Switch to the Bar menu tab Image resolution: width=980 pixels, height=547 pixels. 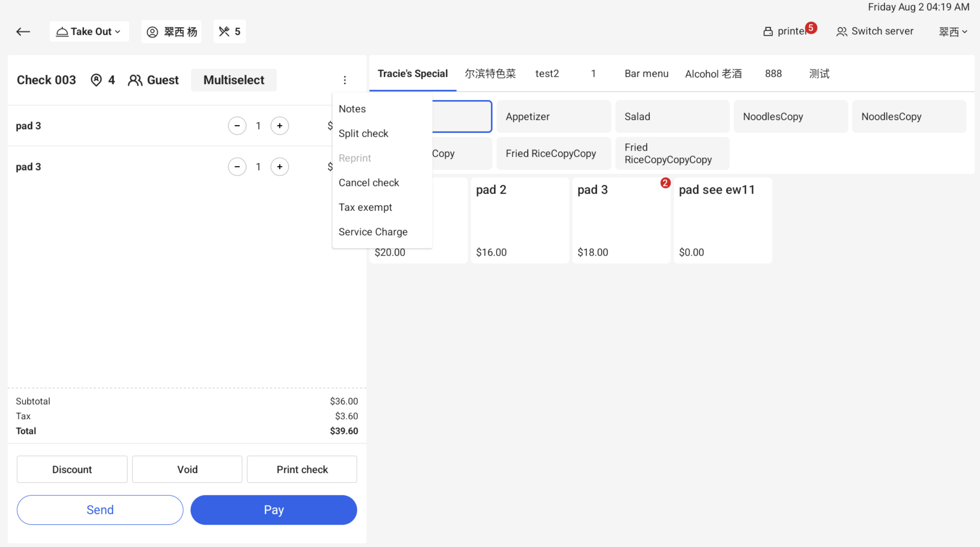(x=647, y=73)
